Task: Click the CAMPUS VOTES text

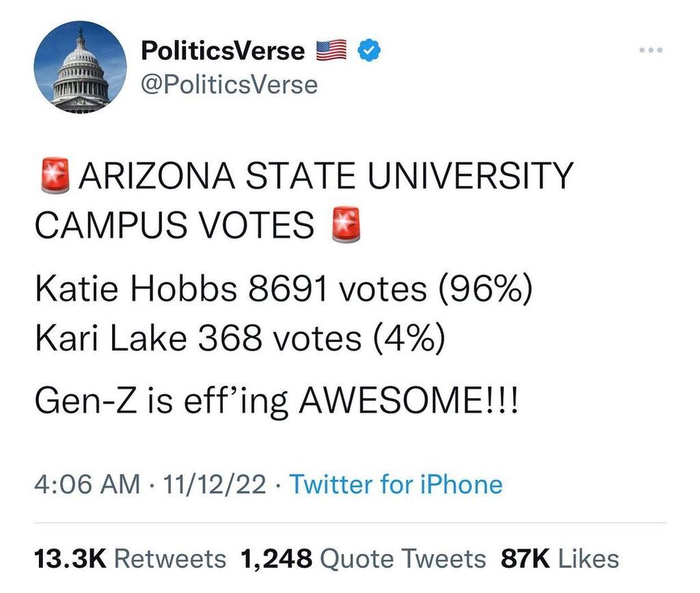Action: pyautogui.click(x=174, y=225)
